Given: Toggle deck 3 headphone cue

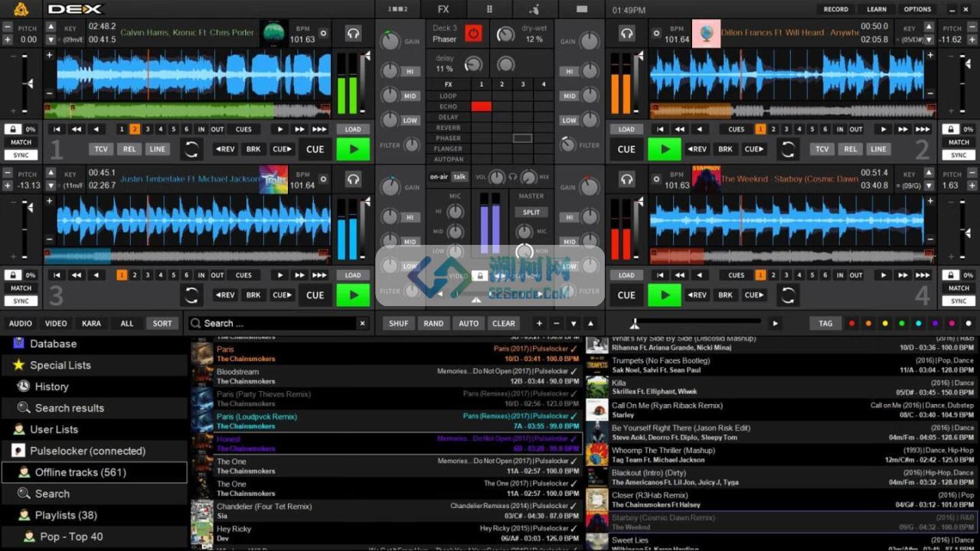Looking at the screenshot, I should [x=353, y=179].
